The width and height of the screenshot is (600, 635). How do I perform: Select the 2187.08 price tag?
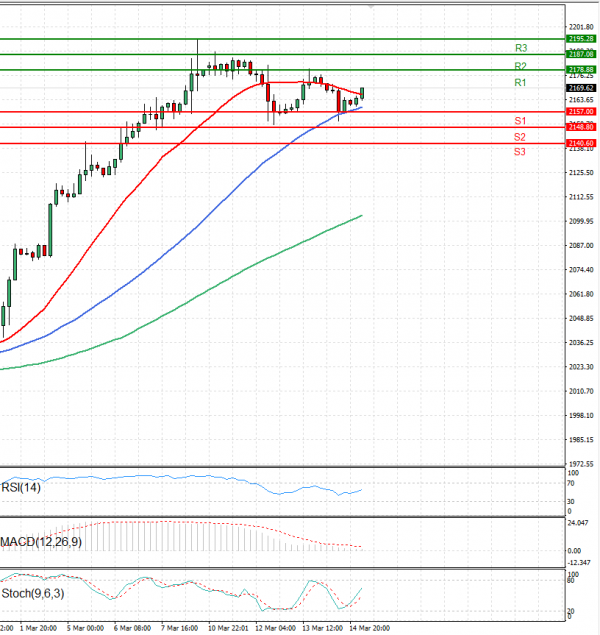[581, 54]
